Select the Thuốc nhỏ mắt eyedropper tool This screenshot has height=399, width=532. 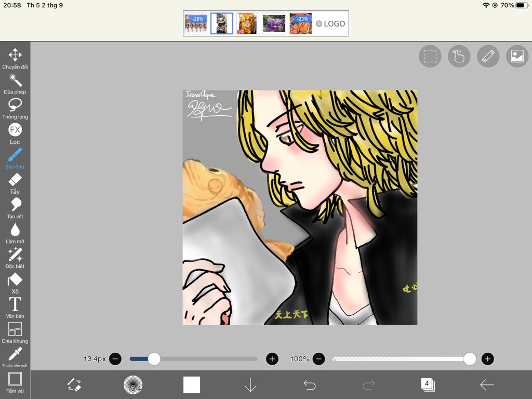click(15, 357)
